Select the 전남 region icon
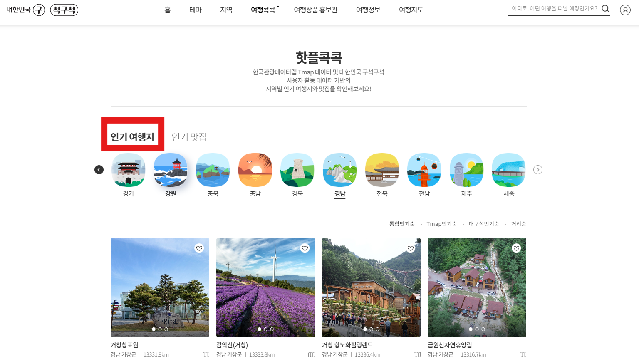The image size is (639, 364). (424, 170)
